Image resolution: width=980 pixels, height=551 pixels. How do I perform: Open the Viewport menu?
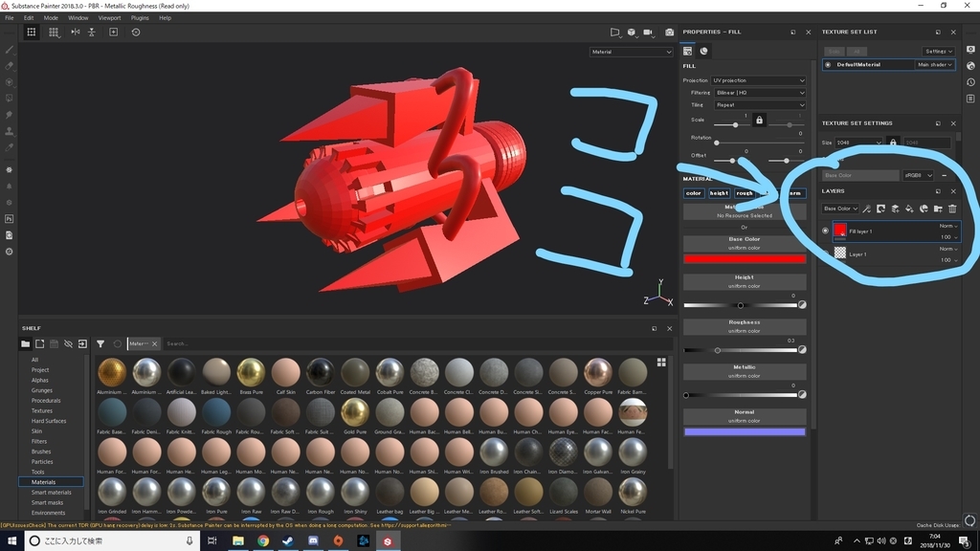tap(109, 17)
